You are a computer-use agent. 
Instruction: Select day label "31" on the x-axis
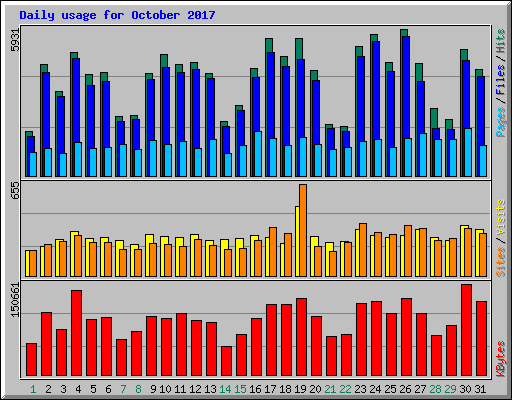click(x=480, y=389)
